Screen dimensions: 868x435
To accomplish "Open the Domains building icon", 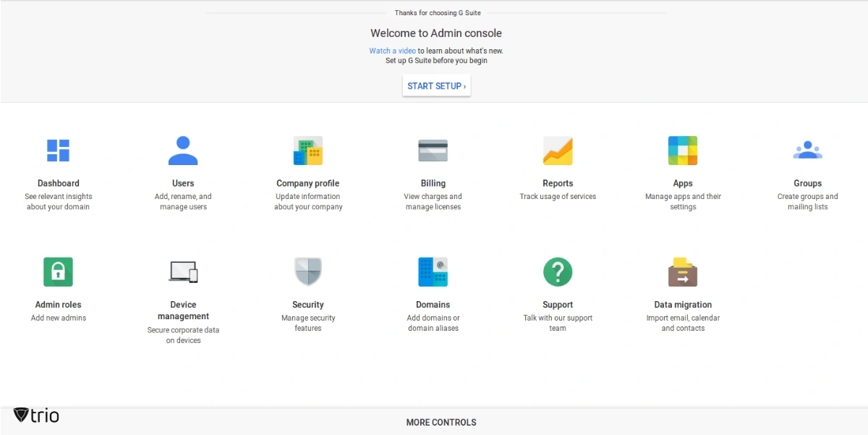I will click(x=433, y=272).
